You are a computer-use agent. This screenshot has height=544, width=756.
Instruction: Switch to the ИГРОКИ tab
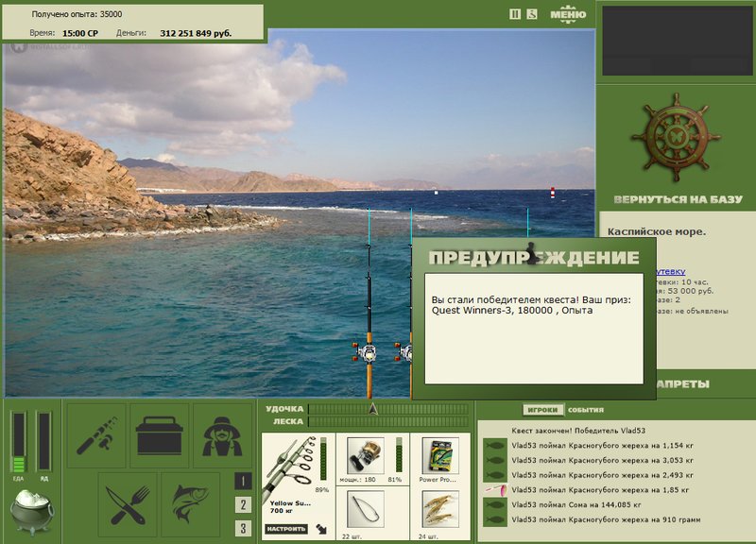tap(542, 410)
